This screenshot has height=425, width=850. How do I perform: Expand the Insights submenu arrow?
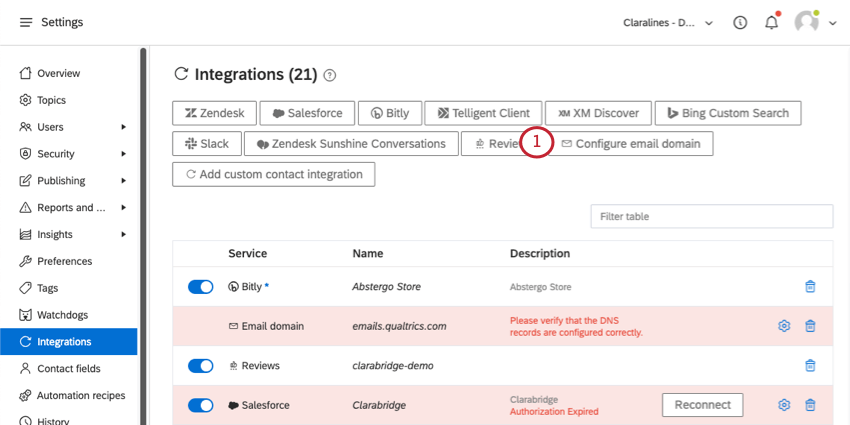pyautogui.click(x=124, y=234)
